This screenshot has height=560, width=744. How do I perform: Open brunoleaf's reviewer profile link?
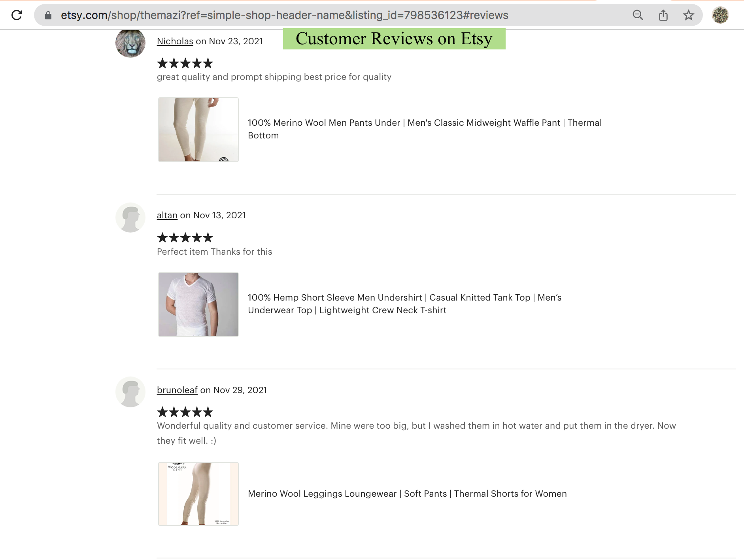pos(177,390)
